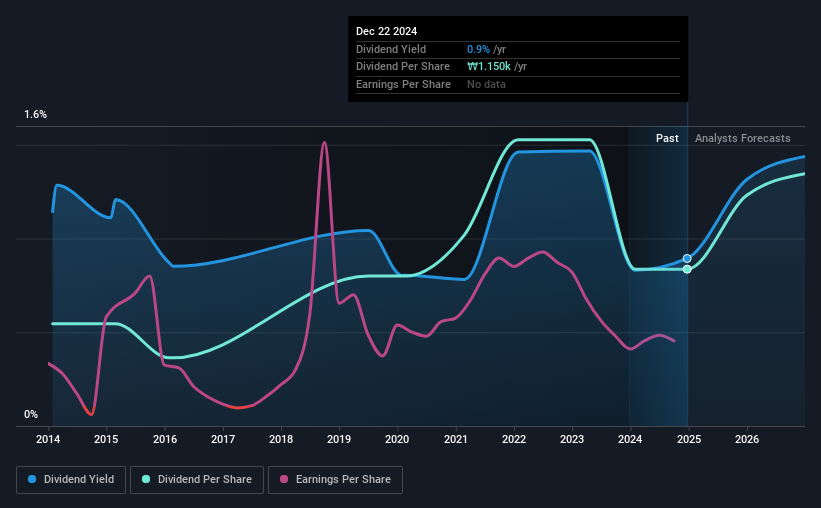Viewport: 821px width, 508px height.
Task: Select the 2025 x-axis label
Action: tap(689, 439)
